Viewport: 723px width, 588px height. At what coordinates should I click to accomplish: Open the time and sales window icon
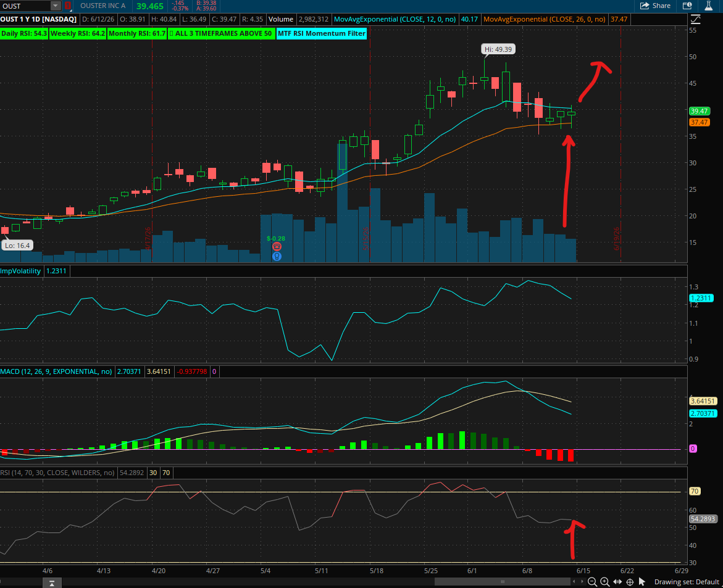pyautogui.click(x=687, y=6)
